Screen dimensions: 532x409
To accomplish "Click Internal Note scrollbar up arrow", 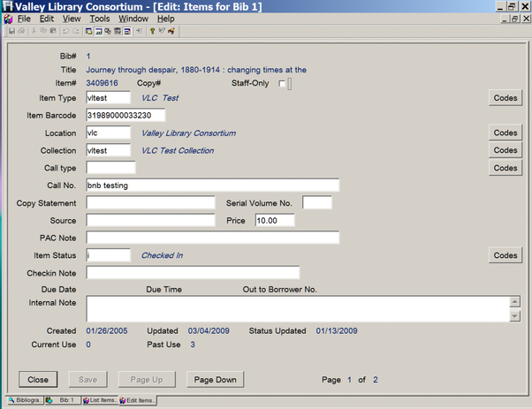I will 514,301.
